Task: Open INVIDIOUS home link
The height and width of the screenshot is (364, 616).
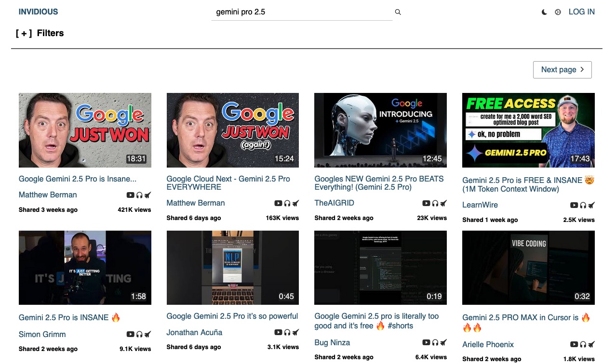Action: (x=38, y=12)
